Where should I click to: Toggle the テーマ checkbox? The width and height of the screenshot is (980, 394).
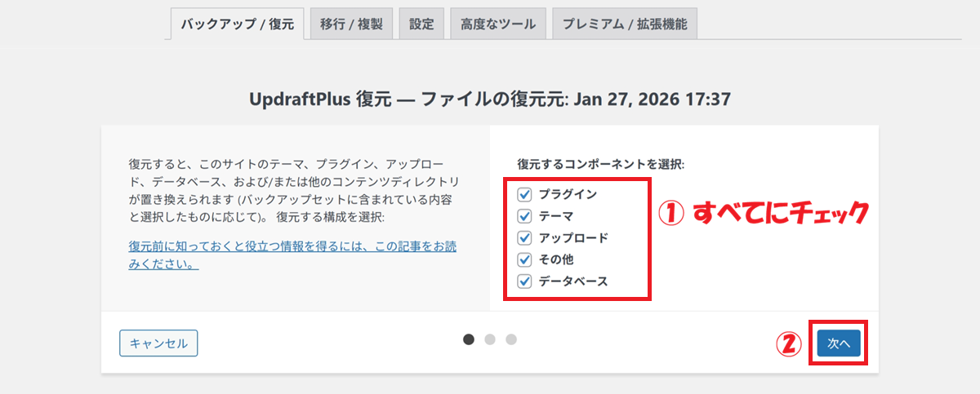click(524, 217)
